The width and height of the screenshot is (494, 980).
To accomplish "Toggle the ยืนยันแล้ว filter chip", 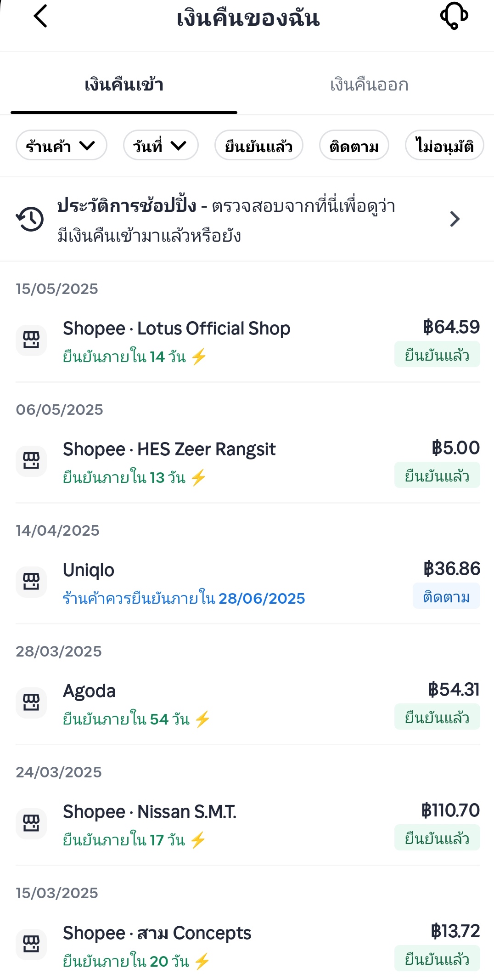I will click(x=258, y=146).
